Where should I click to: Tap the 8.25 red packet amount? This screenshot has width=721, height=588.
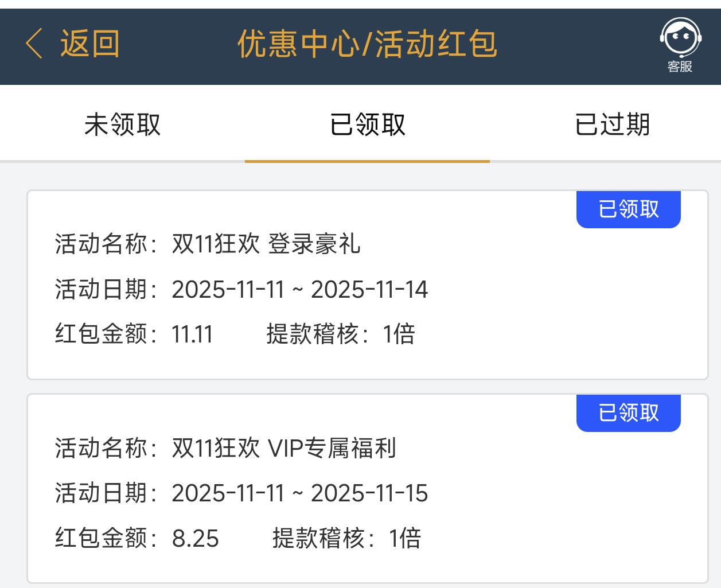[x=195, y=539]
